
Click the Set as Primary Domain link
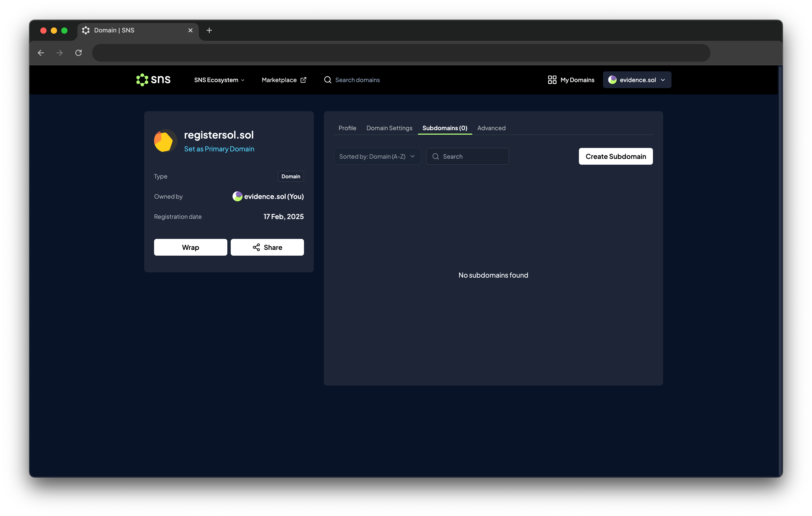(x=219, y=149)
